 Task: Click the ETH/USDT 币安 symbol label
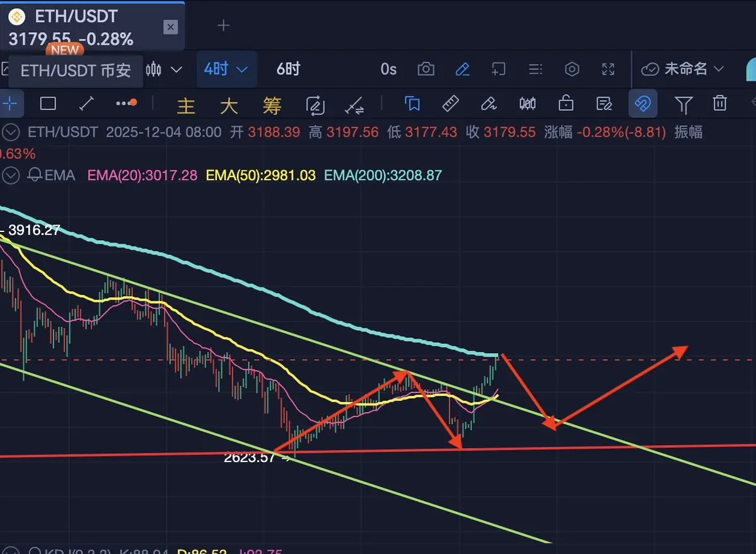click(76, 71)
